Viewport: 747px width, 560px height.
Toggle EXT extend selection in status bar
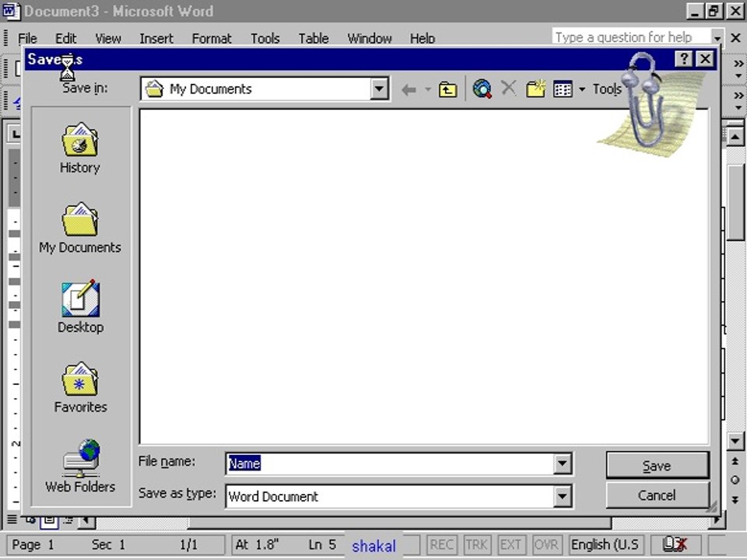pyautogui.click(x=510, y=544)
